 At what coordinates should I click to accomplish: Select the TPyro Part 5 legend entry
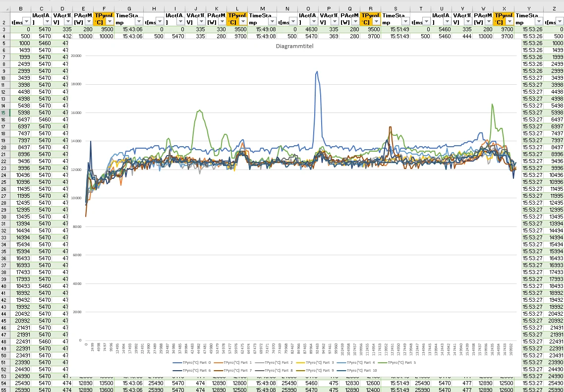click(x=400, y=363)
